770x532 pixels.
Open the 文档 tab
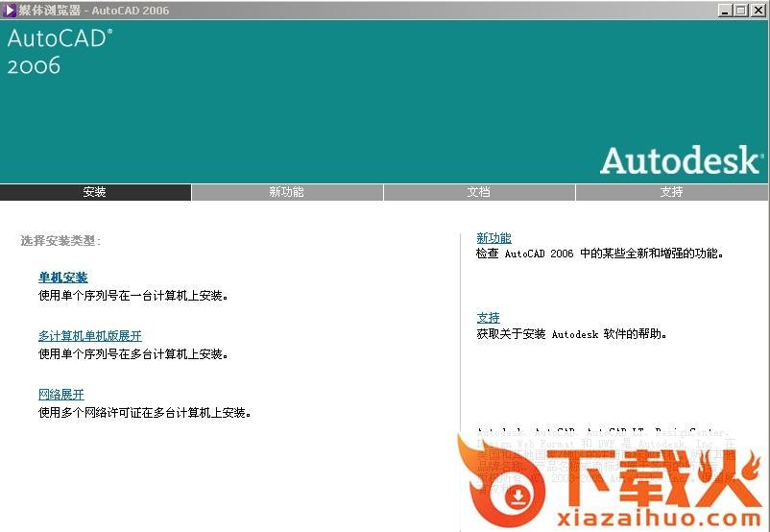point(479,192)
